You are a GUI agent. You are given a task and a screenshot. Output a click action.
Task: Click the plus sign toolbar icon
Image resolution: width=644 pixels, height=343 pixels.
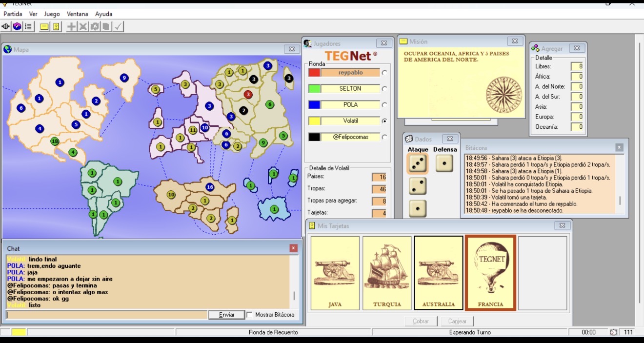point(71,26)
